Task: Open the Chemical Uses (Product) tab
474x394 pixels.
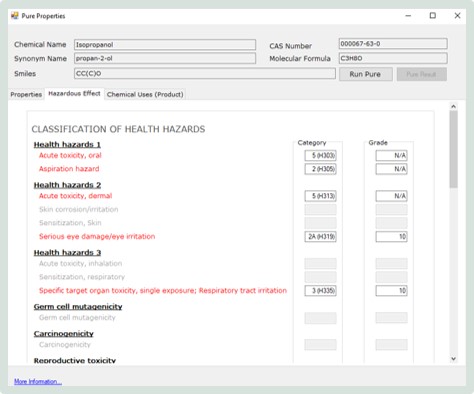Action: pyautogui.click(x=145, y=94)
